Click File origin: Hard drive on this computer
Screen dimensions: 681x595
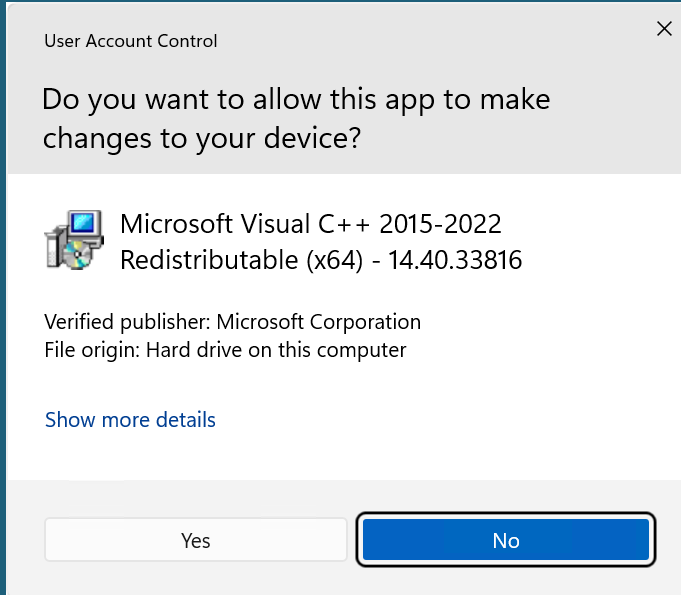(x=225, y=350)
